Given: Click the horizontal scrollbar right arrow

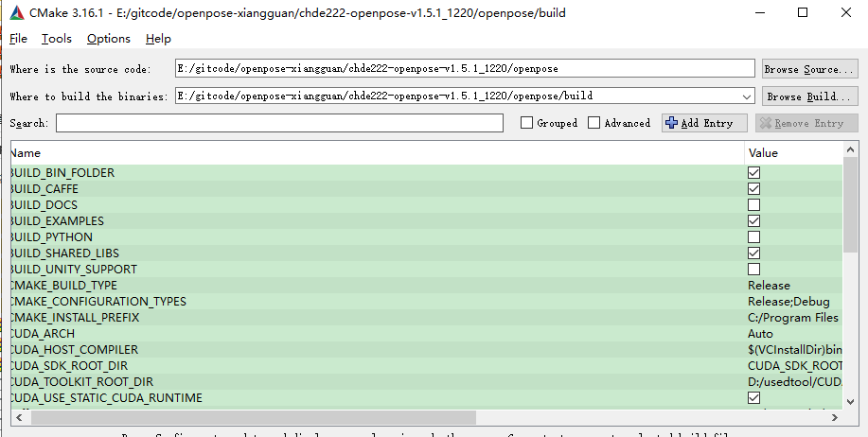Looking at the screenshot, I should 834,418.
